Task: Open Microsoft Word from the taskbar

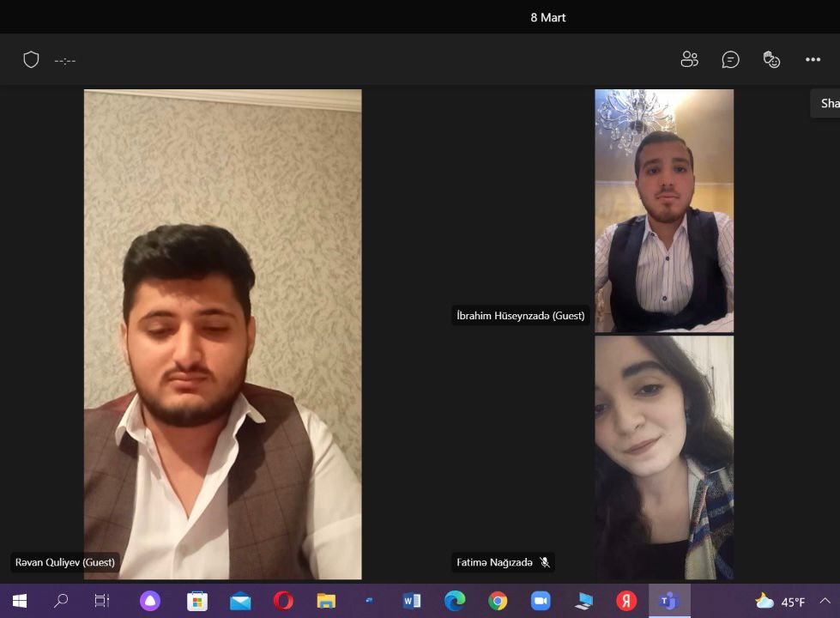Action: [412, 601]
